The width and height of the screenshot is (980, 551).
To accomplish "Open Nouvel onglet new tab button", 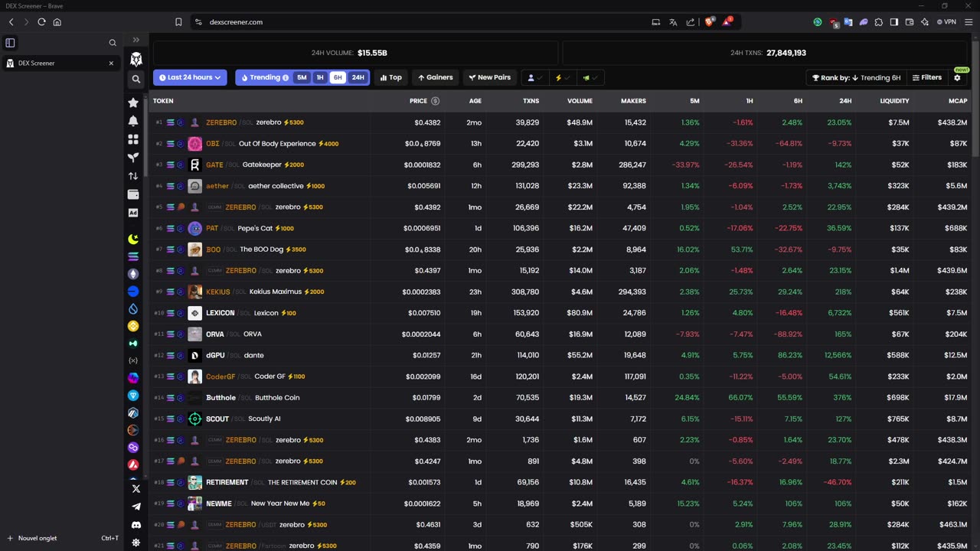I will (x=61, y=538).
